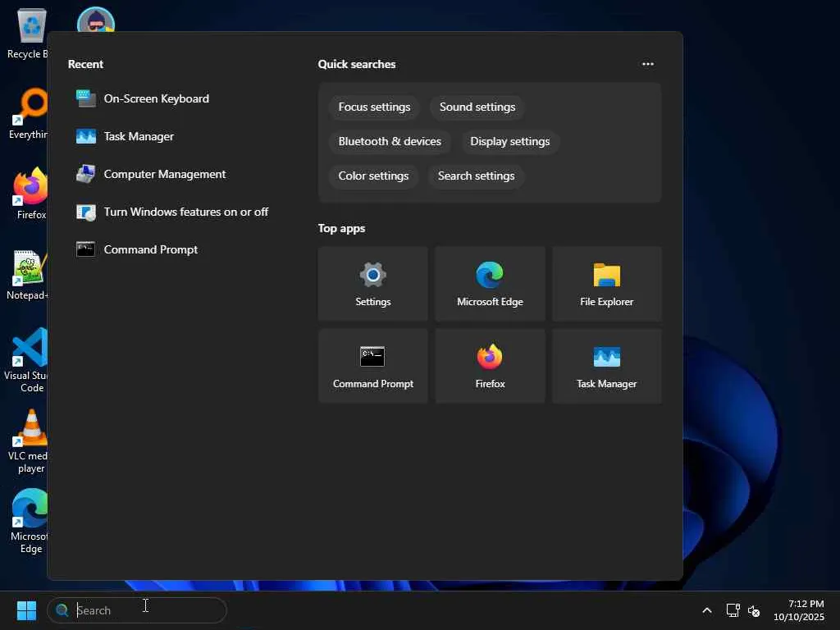
Task: Select On-Screen Keyboard from Recent
Action: pyautogui.click(x=156, y=98)
